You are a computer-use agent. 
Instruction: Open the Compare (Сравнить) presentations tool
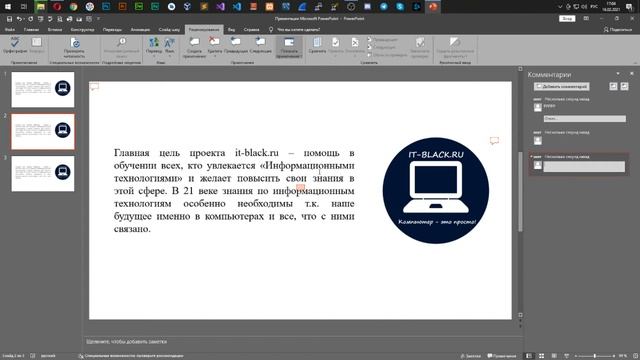317,45
